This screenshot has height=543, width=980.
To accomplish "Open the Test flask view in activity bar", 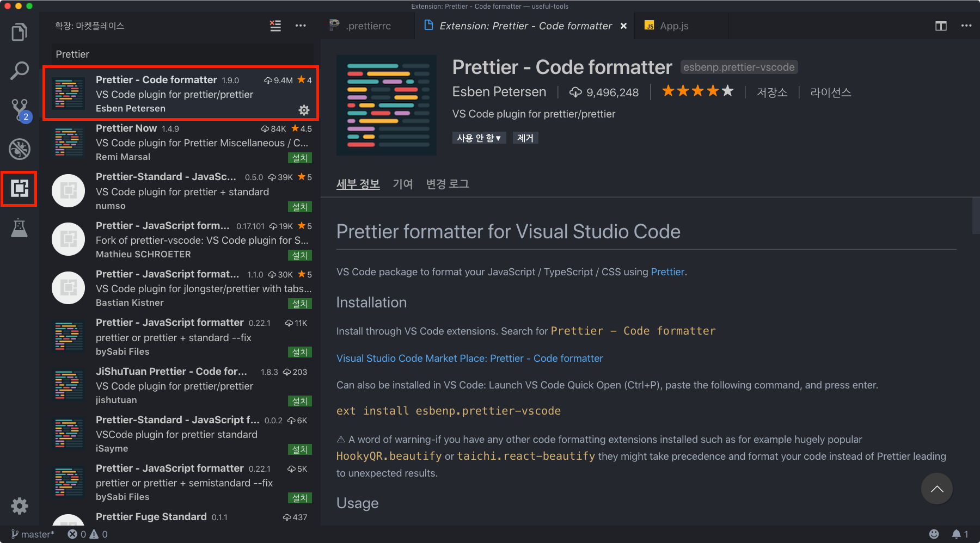I will coord(20,228).
